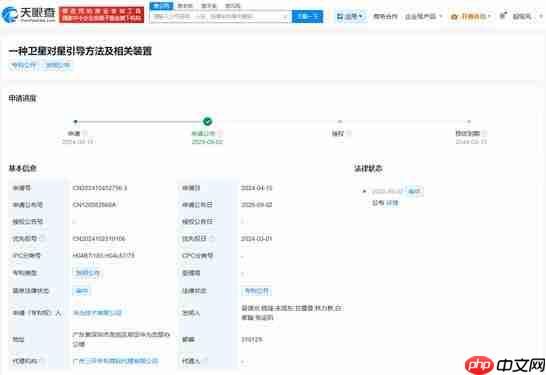The width and height of the screenshot is (546, 375).
Task: Open the applicant company link
Action: point(97,313)
